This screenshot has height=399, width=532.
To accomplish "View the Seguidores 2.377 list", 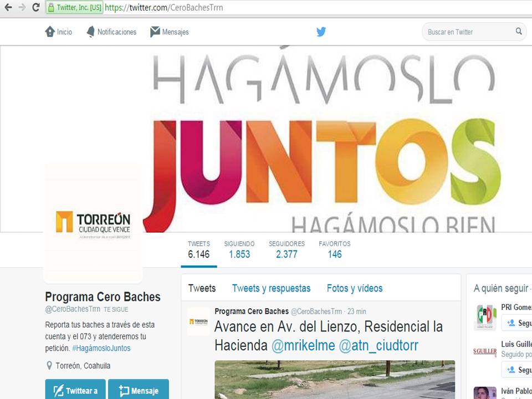I will pos(287,250).
